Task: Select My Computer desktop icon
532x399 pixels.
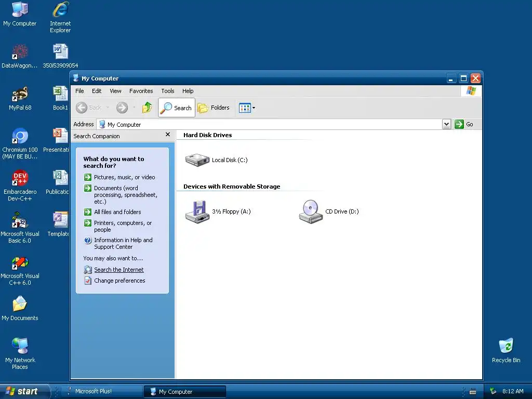Action: coord(20,14)
